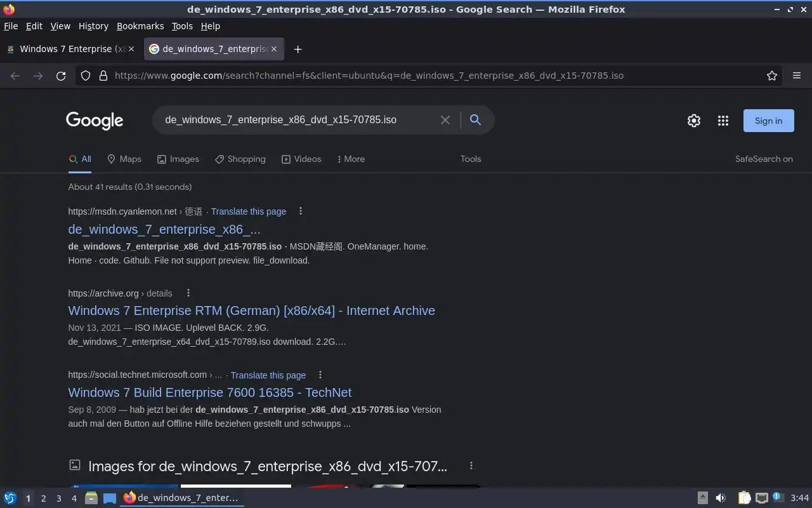Open Windows 7 Enterprise RTM Internet Archive link
The width and height of the screenshot is (812, 508).
pos(252,311)
